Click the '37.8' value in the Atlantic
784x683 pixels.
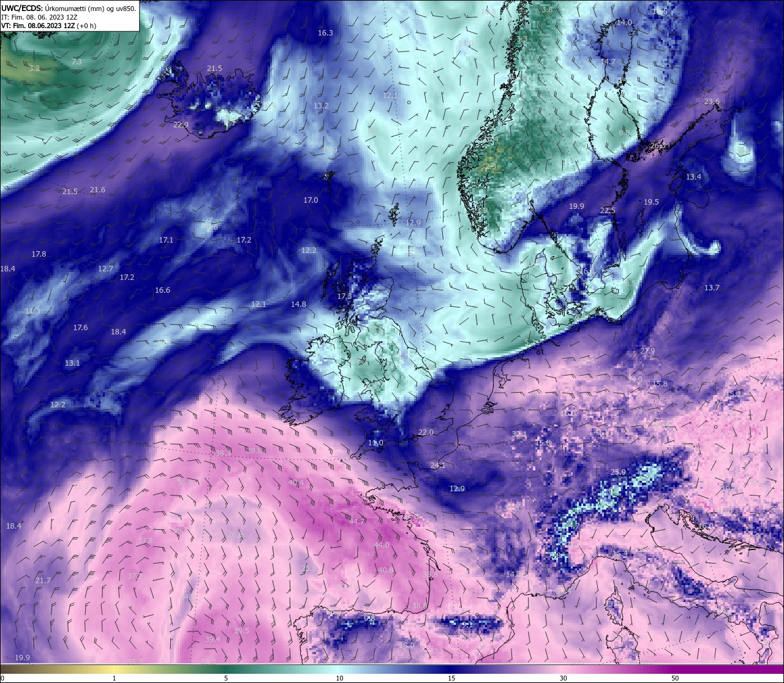point(145,541)
